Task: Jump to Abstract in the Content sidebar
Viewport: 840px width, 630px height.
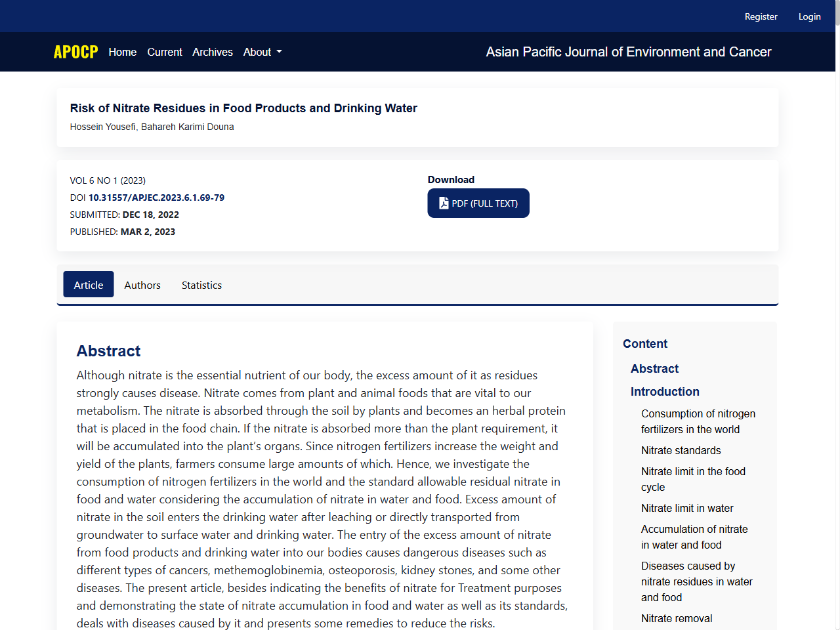Action: (654, 369)
